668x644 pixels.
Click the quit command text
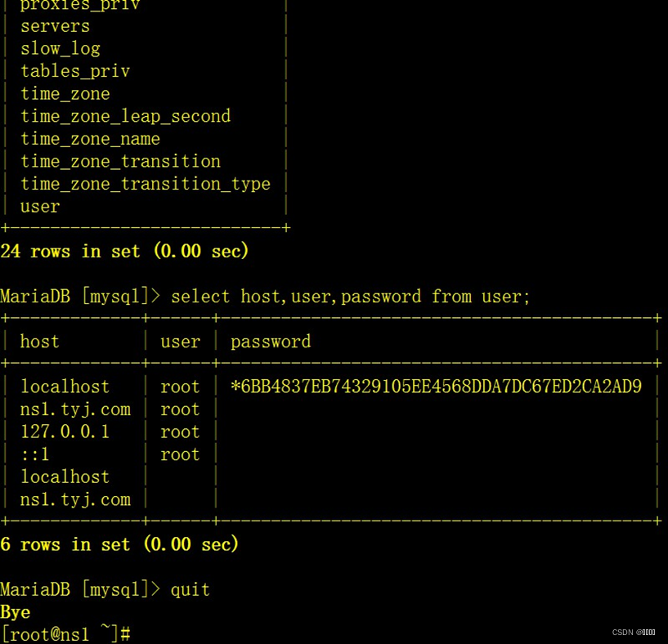coord(190,588)
